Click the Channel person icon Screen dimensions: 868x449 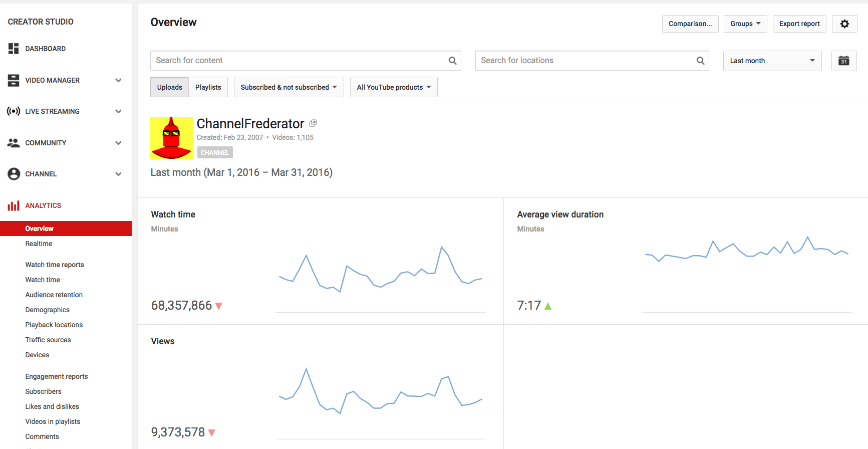pos(14,174)
